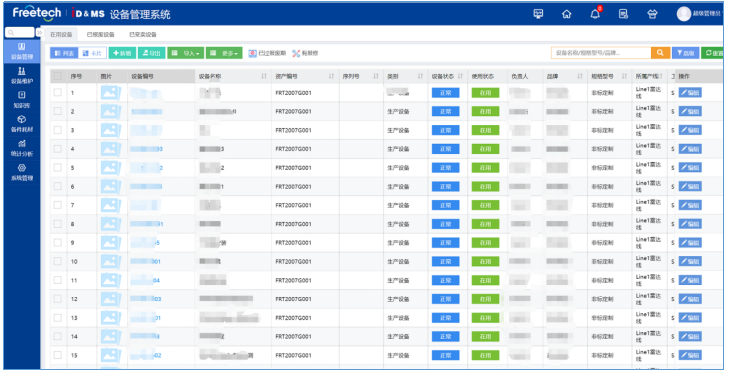Open the device number link in row 12
This screenshot has height=376, width=732.
point(146,299)
